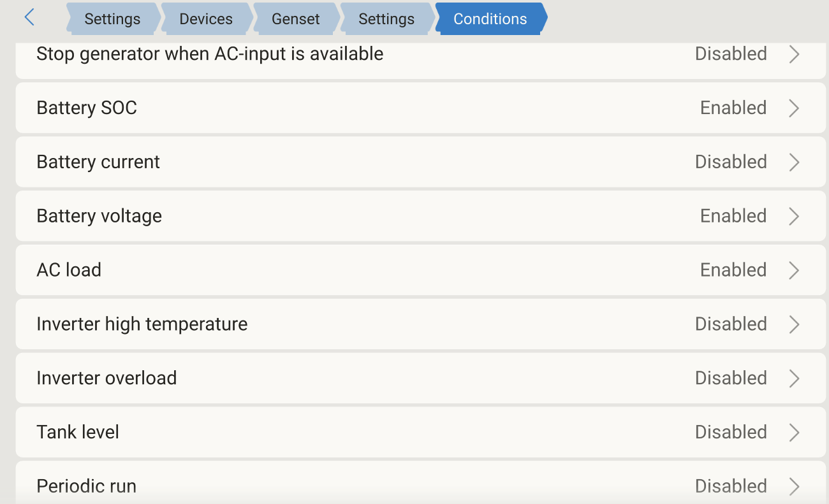Viewport: 829px width, 504px height.
Task: Navigate to the Devices breadcrumb
Action: tap(206, 18)
